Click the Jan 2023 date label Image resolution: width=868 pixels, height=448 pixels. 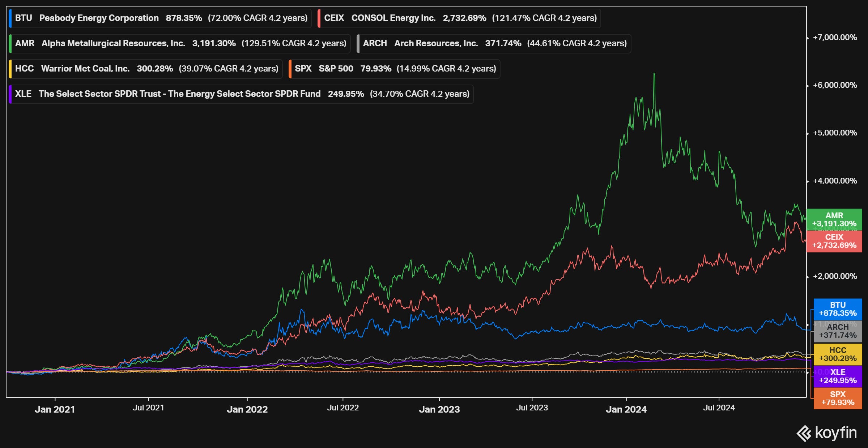(439, 409)
